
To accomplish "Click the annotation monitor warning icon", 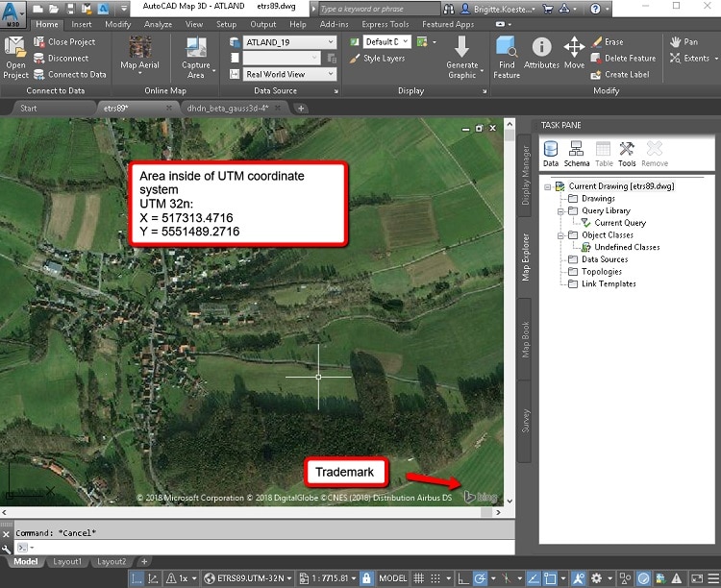I will [x=677, y=577].
